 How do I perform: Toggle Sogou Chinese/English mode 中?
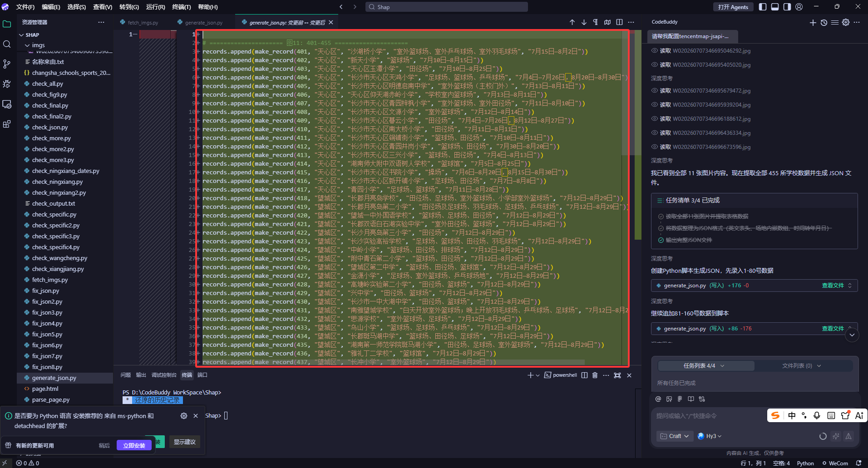click(792, 415)
